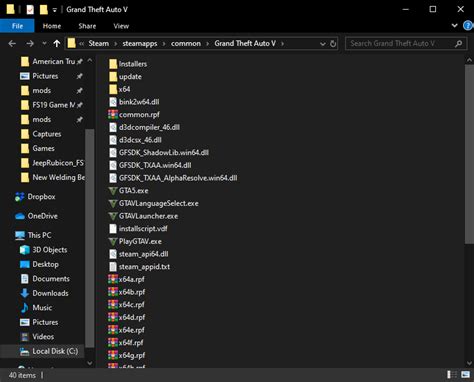The height and width of the screenshot is (382, 474).
Task: Go forward with arrow button
Action: (30, 43)
